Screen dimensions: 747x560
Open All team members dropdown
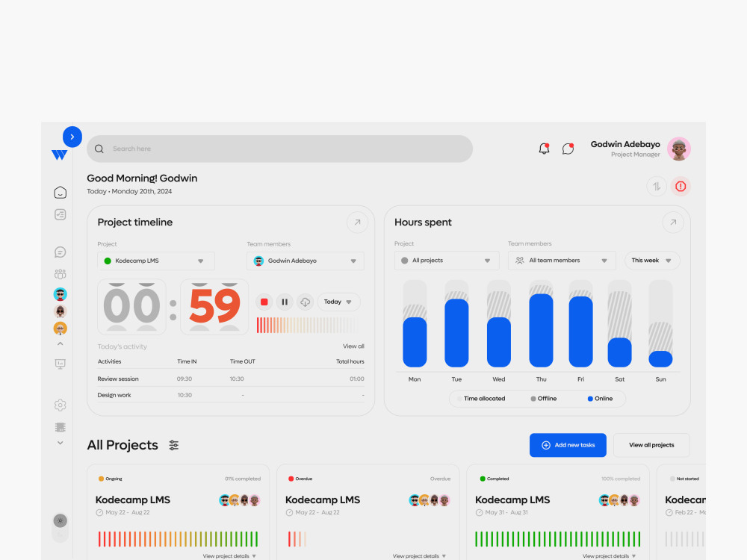[x=562, y=261]
